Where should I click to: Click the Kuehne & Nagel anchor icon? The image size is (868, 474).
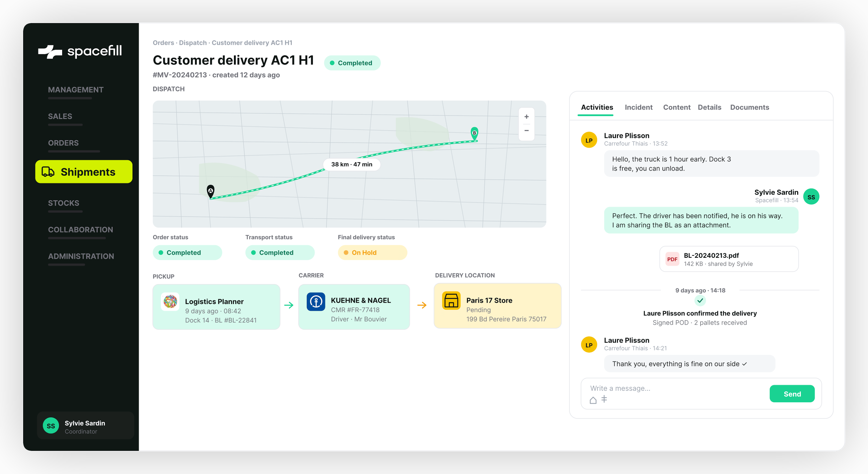tap(316, 301)
